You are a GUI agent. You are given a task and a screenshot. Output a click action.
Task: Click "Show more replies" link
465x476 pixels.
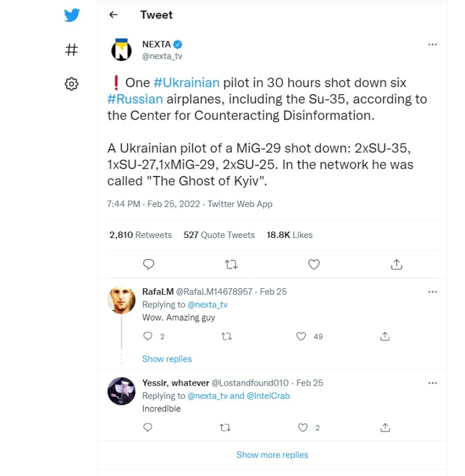[x=272, y=455]
